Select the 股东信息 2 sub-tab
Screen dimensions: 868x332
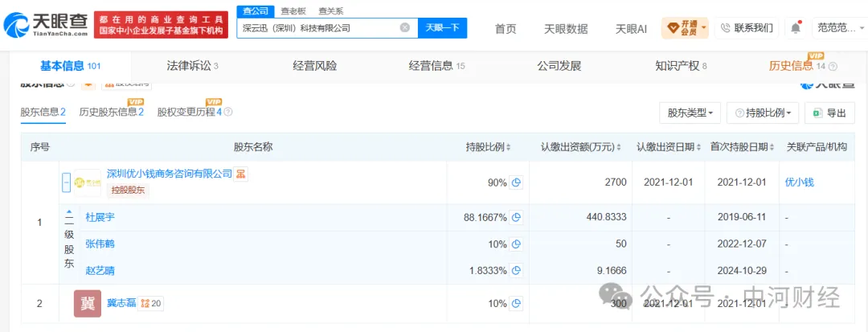coord(43,113)
